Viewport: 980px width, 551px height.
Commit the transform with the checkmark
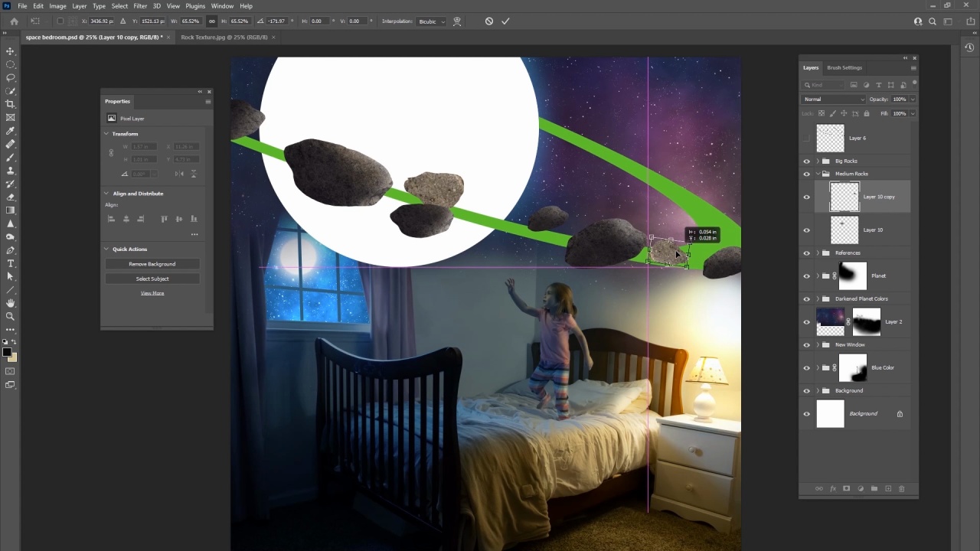(x=505, y=21)
